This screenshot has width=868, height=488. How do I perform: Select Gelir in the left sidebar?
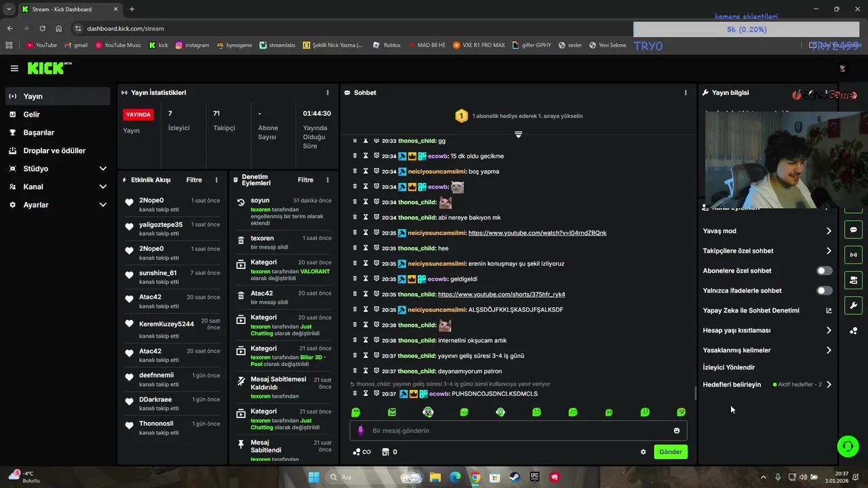tap(58, 115)
